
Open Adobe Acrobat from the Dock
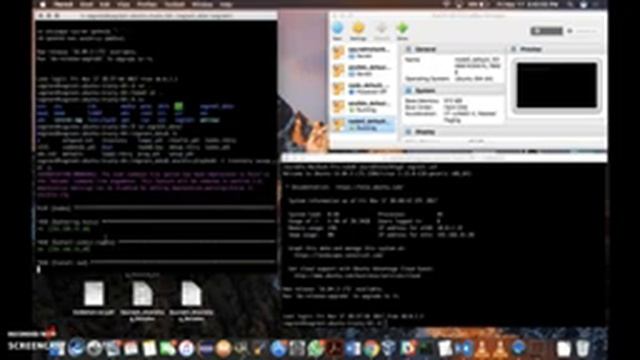point(334,349)
